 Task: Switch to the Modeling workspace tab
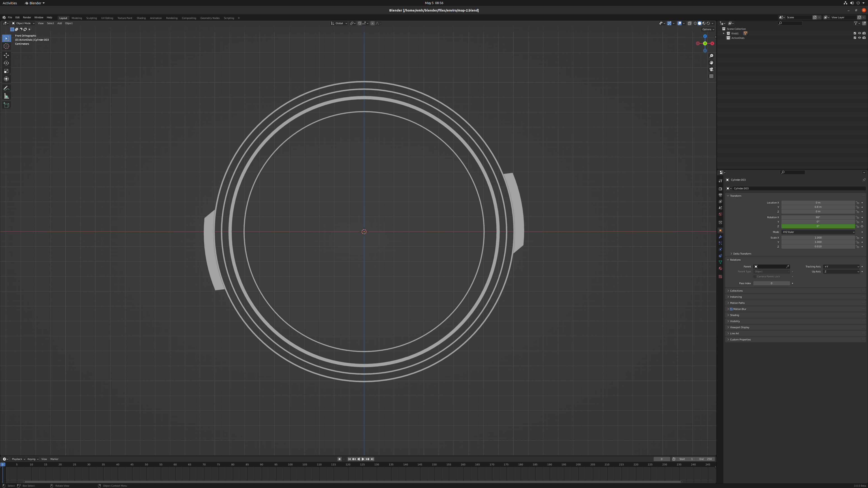(77, 18)
